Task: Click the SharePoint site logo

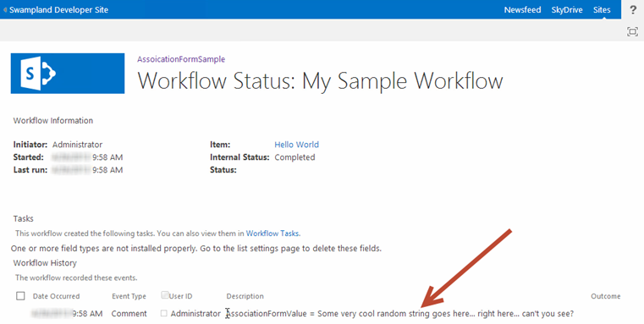Action: pos(68,74)
